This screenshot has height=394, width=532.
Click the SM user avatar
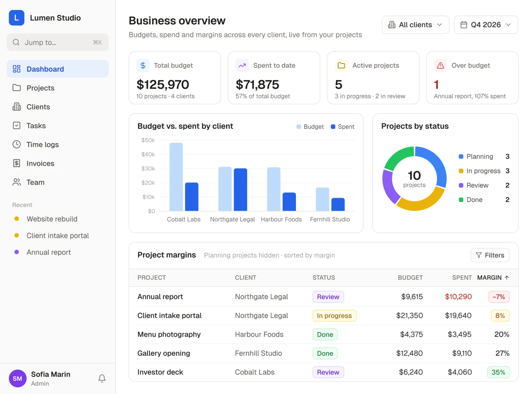[18, 378]
